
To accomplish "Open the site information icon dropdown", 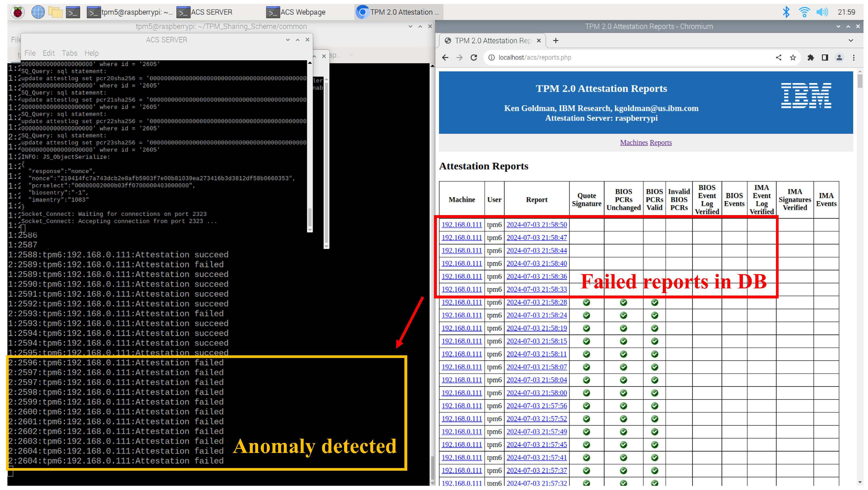I will (x=492, y=58).
